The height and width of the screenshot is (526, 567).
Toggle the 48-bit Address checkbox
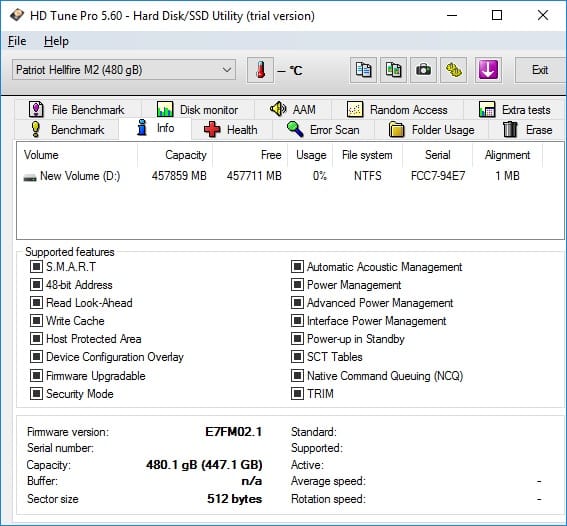click(36, 285)
